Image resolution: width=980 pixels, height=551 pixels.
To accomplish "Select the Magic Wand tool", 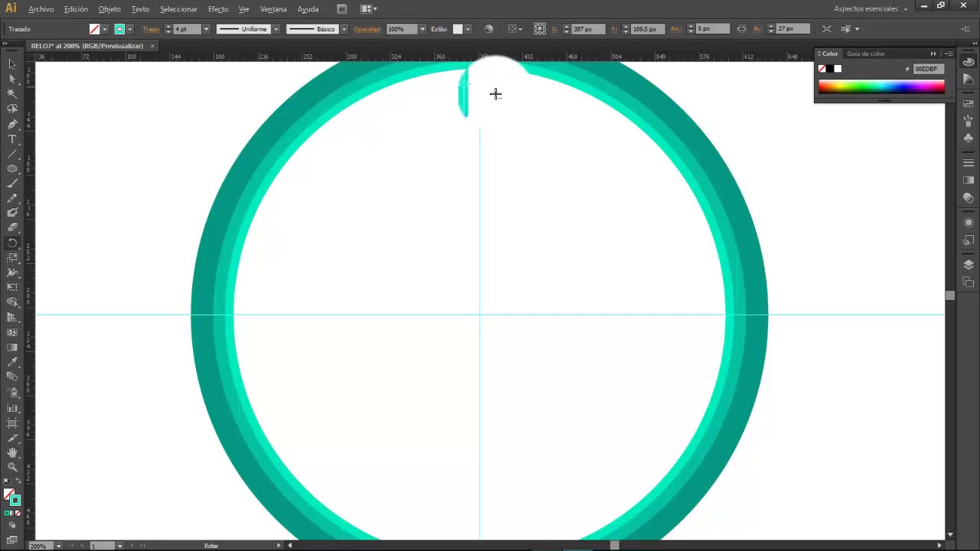I will click(x=12, y=93).
